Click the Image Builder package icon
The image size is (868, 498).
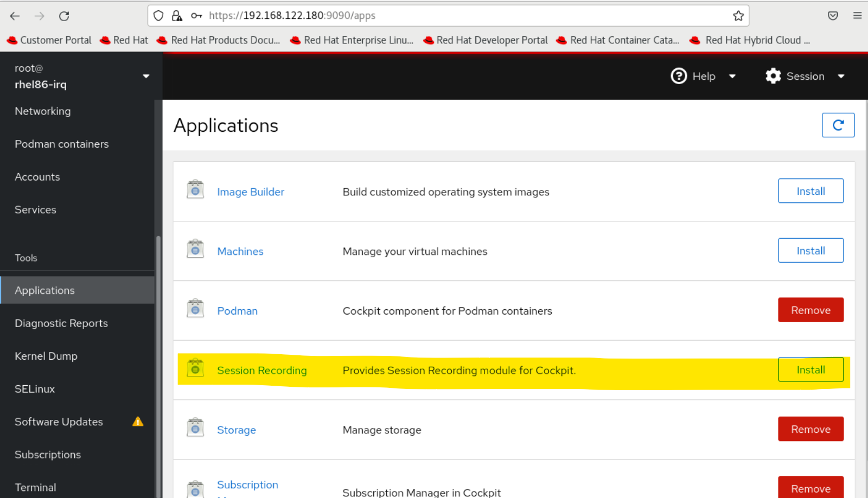pos(195,190)
